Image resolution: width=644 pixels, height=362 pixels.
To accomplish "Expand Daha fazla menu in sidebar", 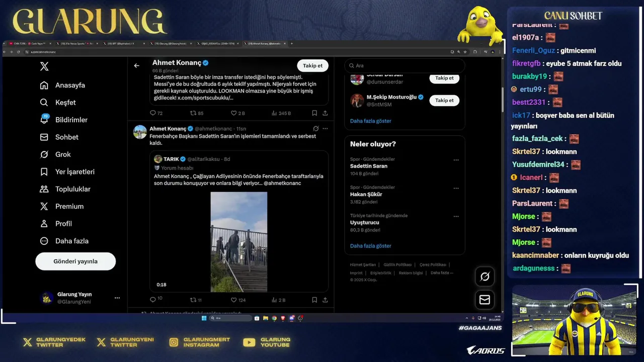I will (x=64, y=241).
